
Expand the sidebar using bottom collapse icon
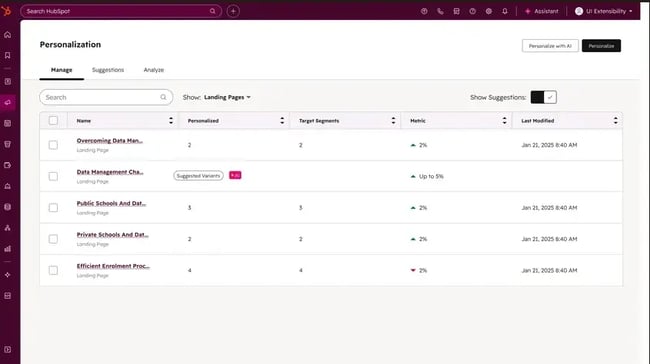(x=7, y=349)
